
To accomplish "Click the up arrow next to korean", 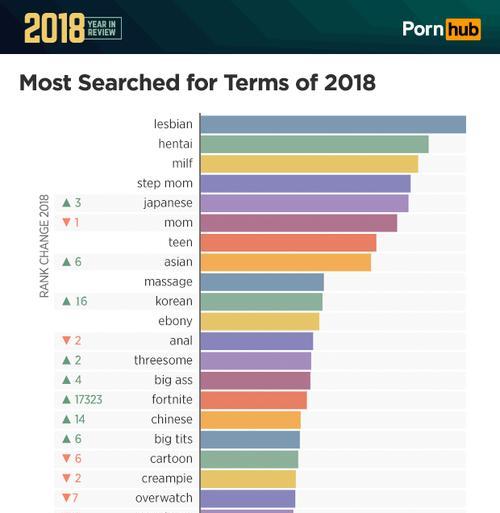I will 67,301.
